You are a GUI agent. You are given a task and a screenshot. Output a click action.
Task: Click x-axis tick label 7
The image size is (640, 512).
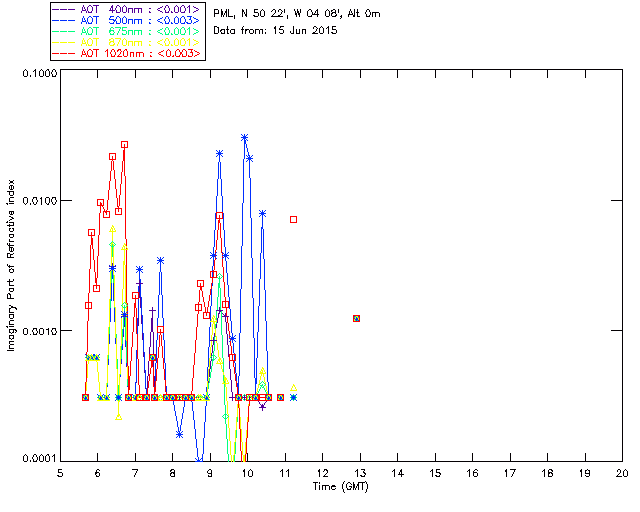[x=135, y=473]
